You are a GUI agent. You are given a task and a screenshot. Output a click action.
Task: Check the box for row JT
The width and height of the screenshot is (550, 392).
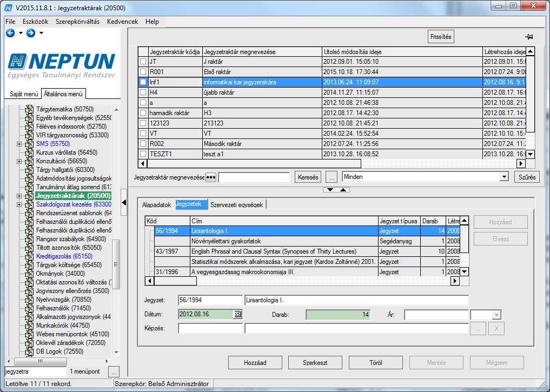pos(143,62)
